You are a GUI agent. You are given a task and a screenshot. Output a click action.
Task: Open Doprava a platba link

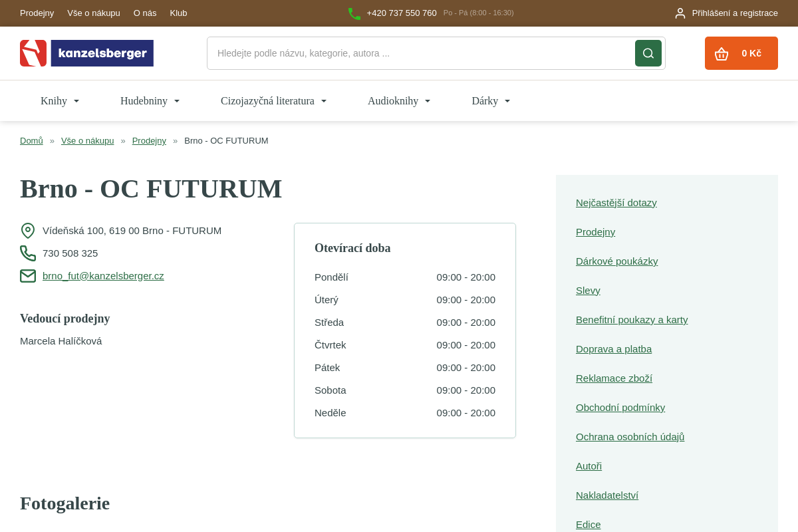click(614, 349)
